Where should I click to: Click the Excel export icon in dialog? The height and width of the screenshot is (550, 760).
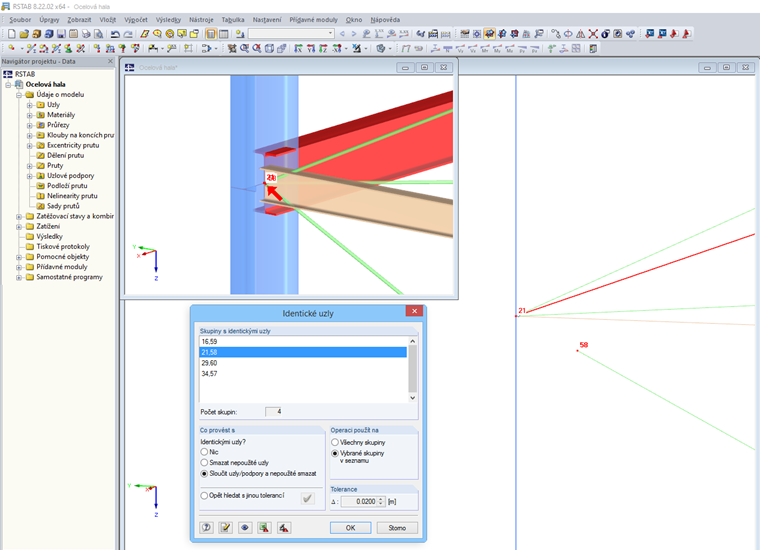point(264,527)
